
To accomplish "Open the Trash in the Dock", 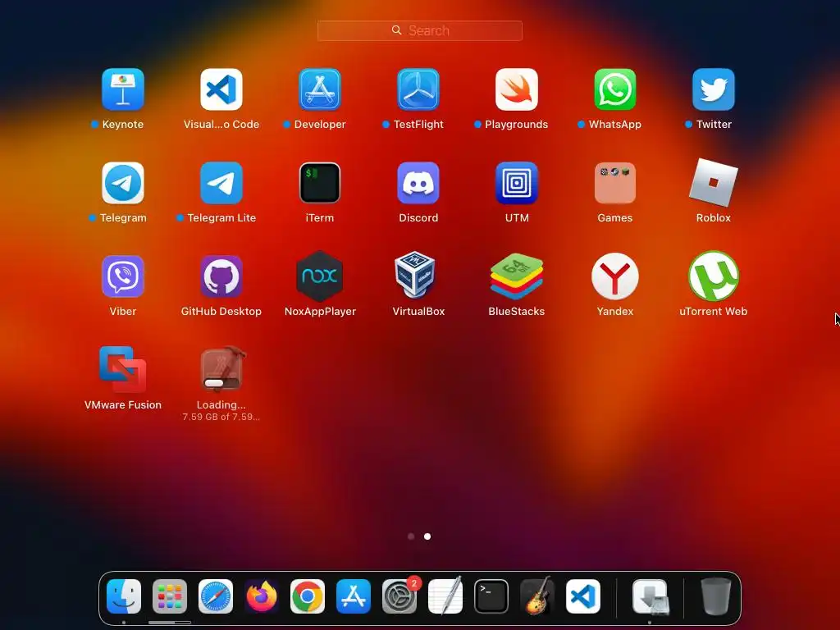I will pos(715,596).
